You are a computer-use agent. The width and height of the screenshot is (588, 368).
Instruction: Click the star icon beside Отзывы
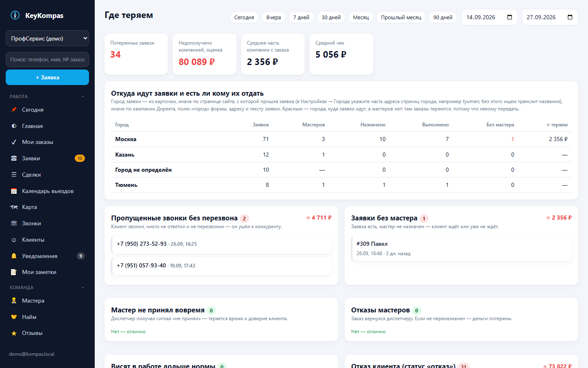[14, 333]
